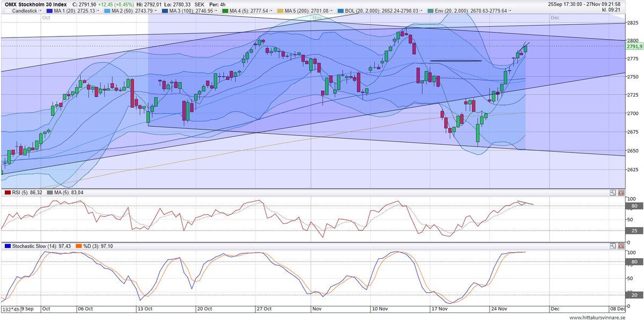Click the RSI 80 level marker
Viewport: 644px width, 320px height.
[634, 206]
